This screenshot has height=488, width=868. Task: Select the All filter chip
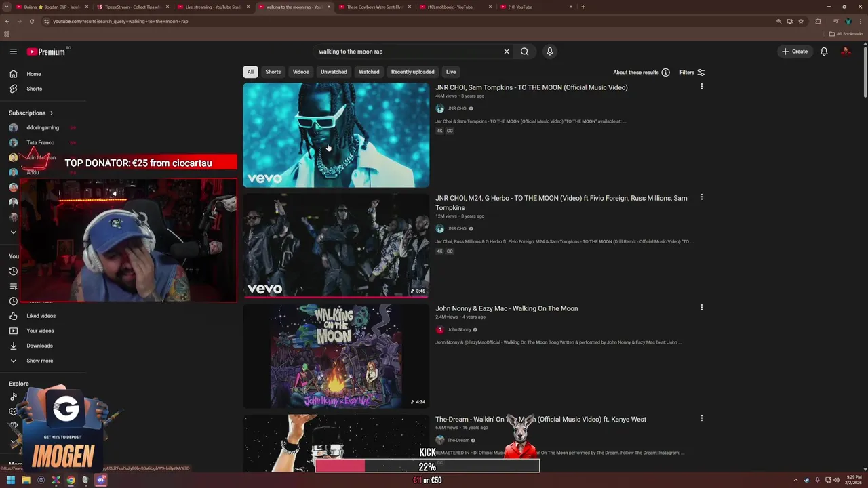(x=250, y=72)
